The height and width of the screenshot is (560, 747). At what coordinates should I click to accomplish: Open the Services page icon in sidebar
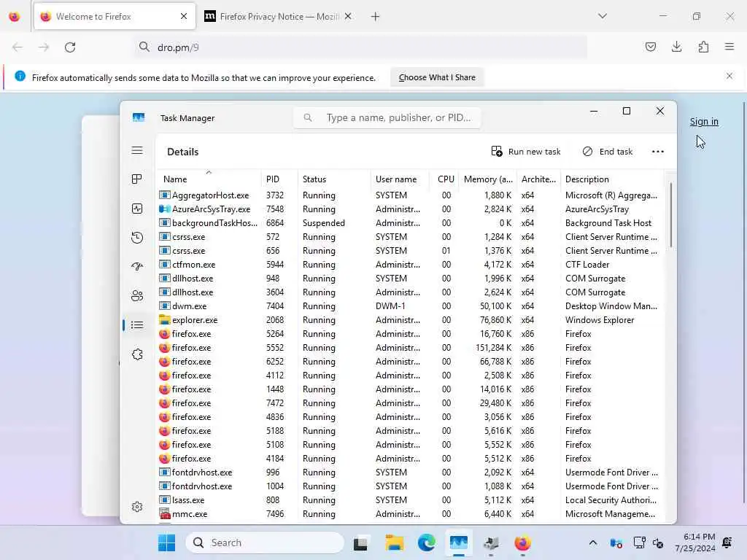pos(137,354)
